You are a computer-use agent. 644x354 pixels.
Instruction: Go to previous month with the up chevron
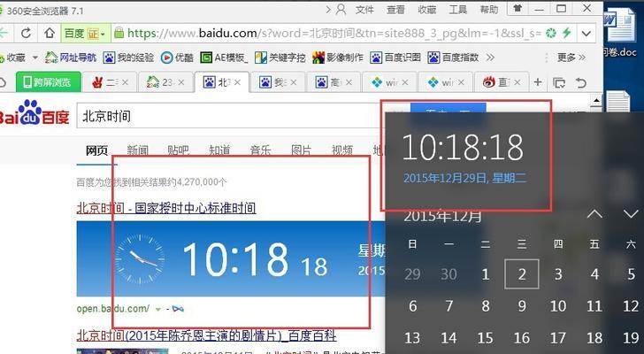(594, 214)
